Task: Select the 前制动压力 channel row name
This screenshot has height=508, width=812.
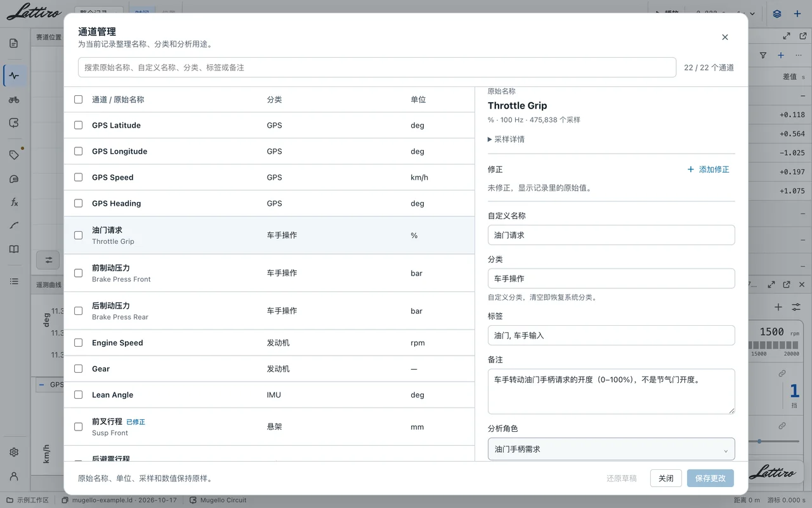Action: tap(111, 268)
